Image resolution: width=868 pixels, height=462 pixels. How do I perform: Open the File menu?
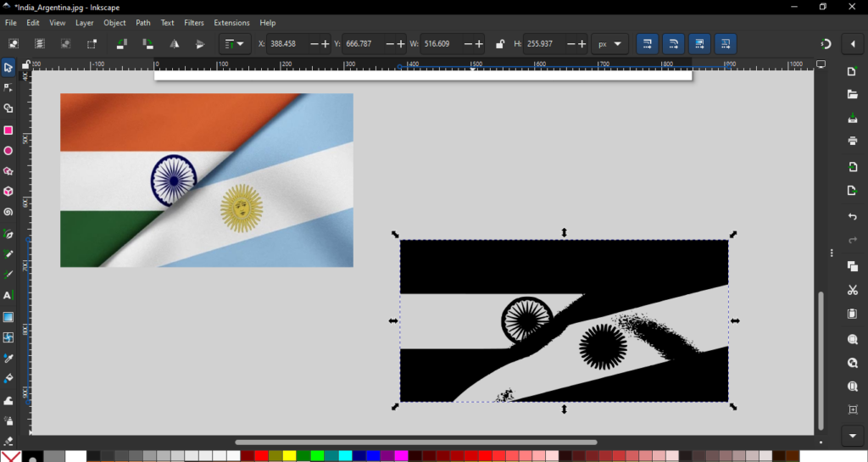click(x=10, y=23)
